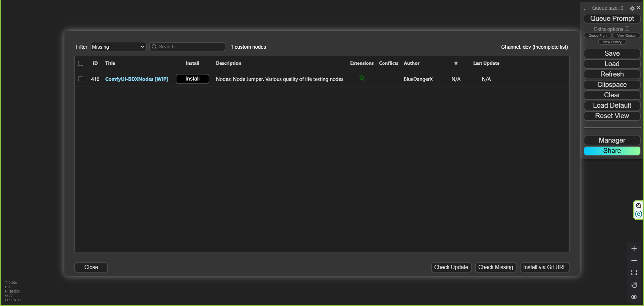This screenshot has height=306, width=644.
Task: Check the select-all checkbox in table header
Action: (81, 63)
